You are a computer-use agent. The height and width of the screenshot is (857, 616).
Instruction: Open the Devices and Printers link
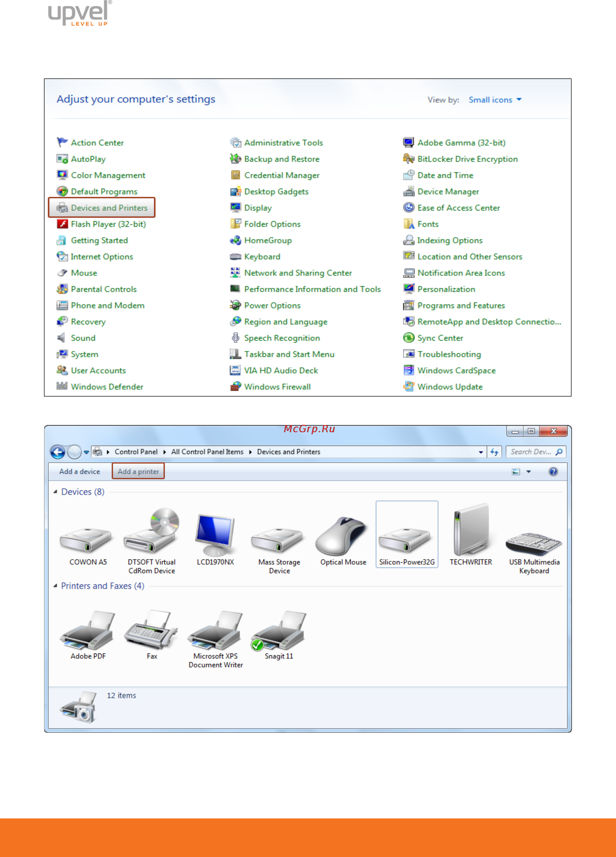point(109,207)
